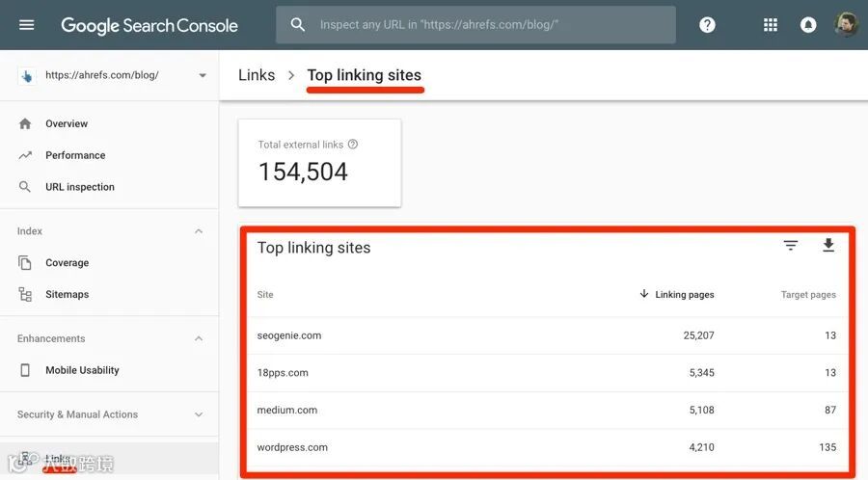Click the Links breadcrumb
868x480 pixels.
[257, 75]
